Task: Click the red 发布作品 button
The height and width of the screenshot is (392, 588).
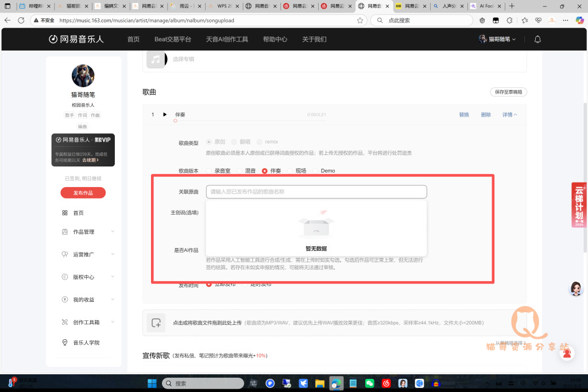Action: point(83,193)
